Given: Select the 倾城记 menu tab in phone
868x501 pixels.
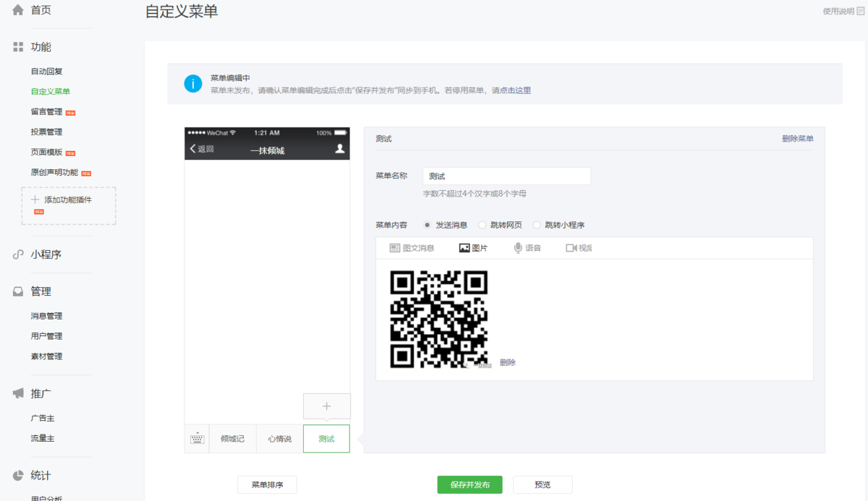Looking at the screenshot, I should pos(233,439).
